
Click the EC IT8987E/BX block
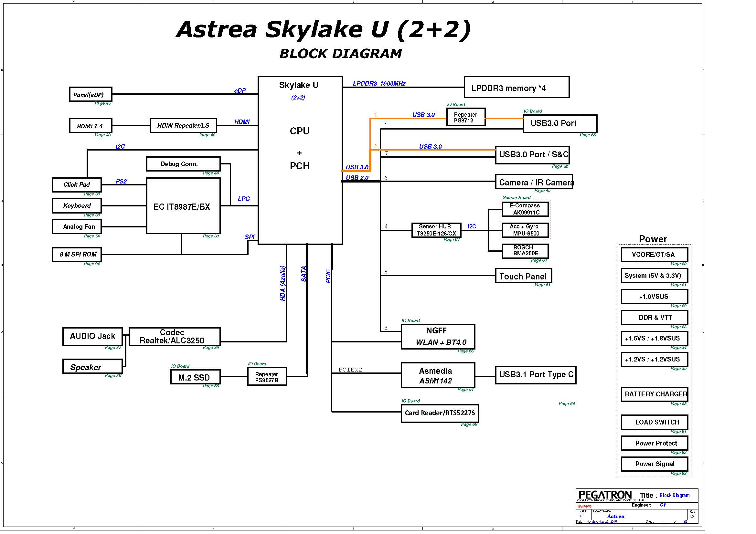pyautogui.click(x=183, y=206)
